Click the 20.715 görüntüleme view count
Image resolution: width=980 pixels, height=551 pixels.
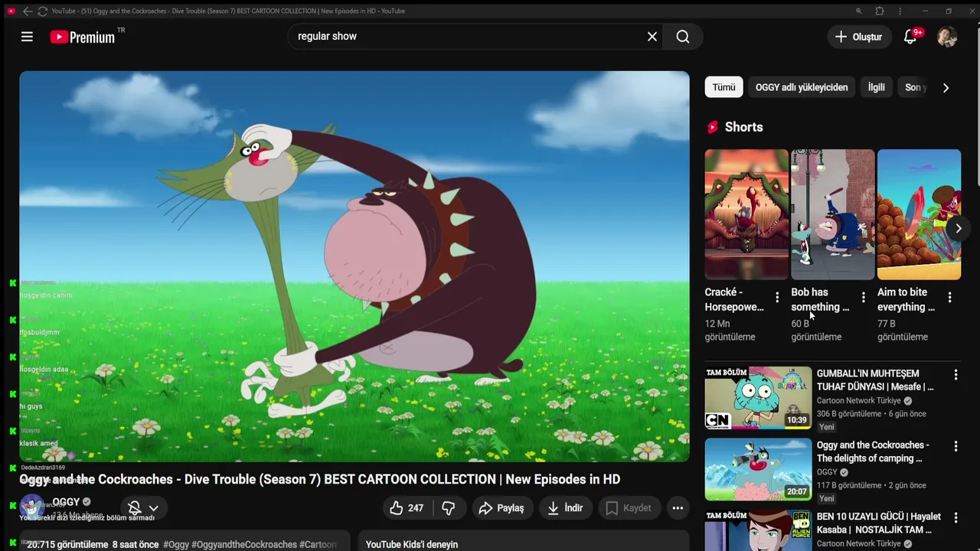67,545
